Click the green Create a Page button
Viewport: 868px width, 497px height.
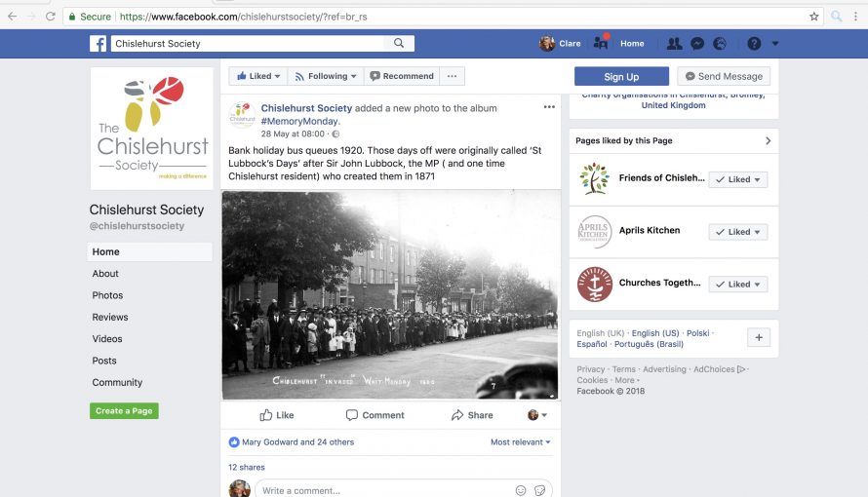click(x=124, y=411)
